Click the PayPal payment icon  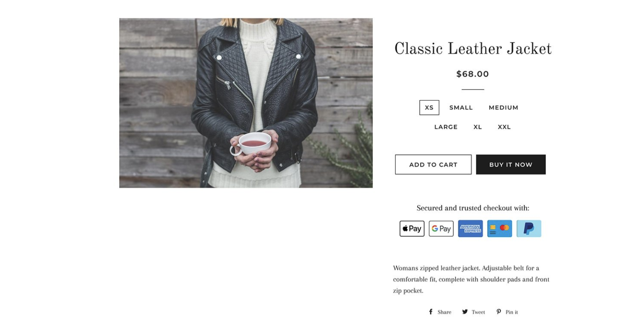click(x=529, y=229)
